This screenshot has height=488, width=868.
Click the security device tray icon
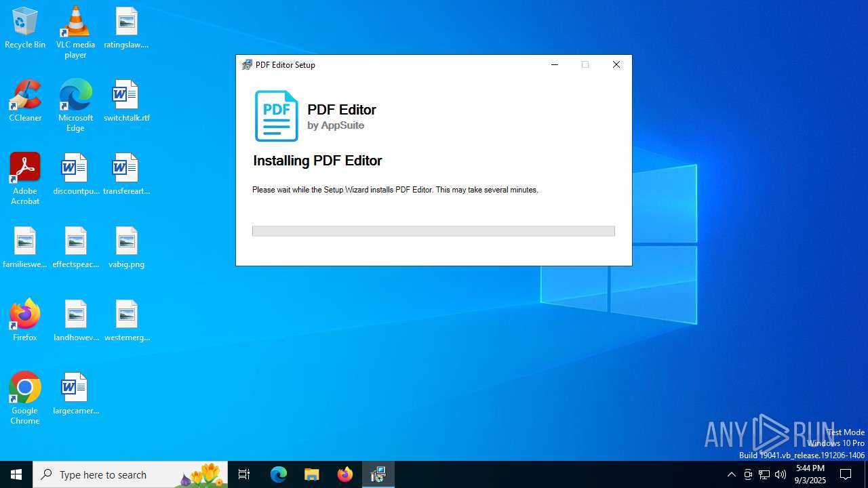(x=748, y=474)
